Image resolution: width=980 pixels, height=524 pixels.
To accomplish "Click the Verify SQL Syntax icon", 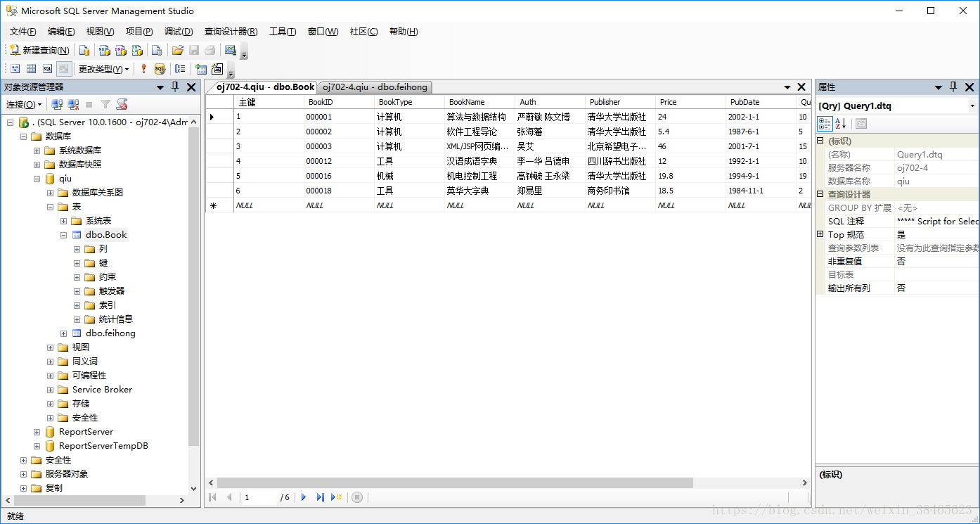I will (160, 69).
